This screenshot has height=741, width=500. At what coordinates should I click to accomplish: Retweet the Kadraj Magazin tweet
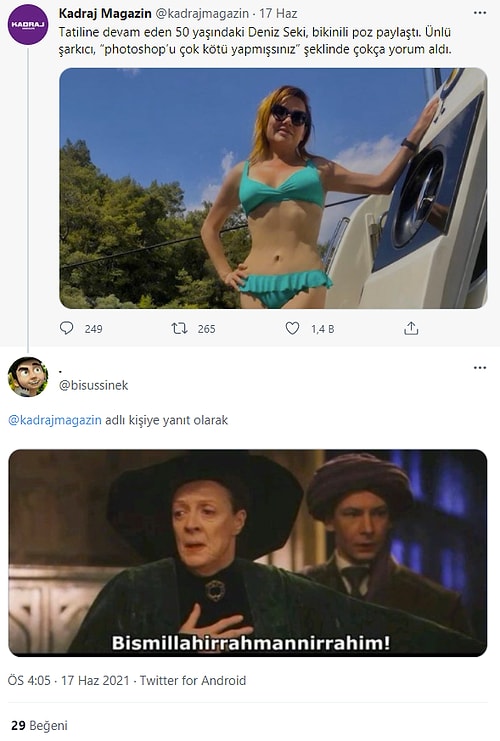coord(179,328)
